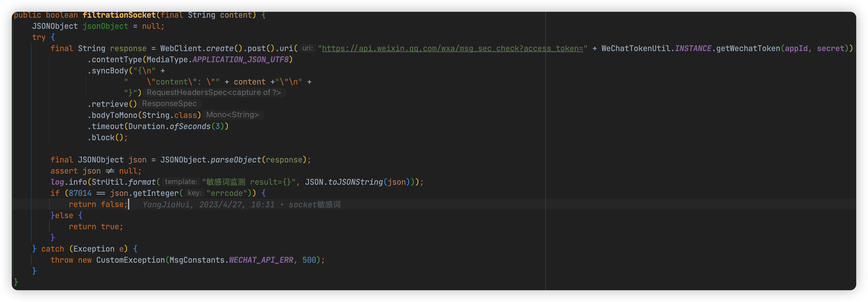Select the INSTANCE constant
The image size is (868, 302).
click(x=693, y=48)
